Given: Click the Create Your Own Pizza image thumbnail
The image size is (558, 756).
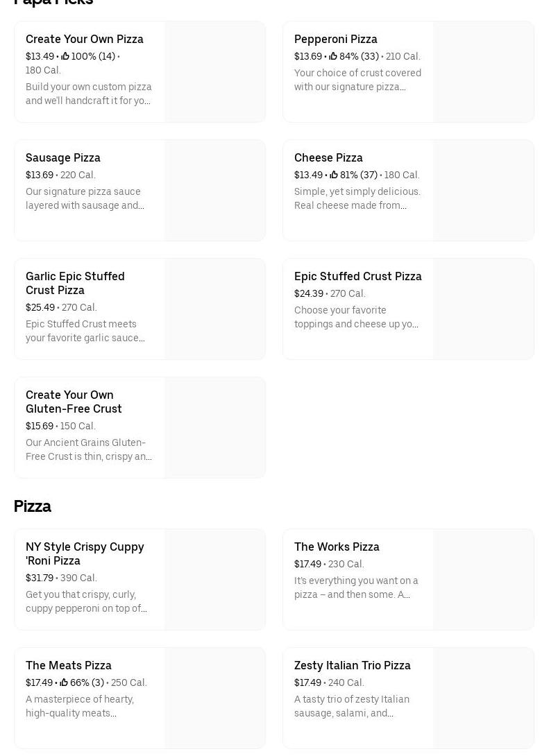Looking at the screenshot, I should [x=214, y=72].
